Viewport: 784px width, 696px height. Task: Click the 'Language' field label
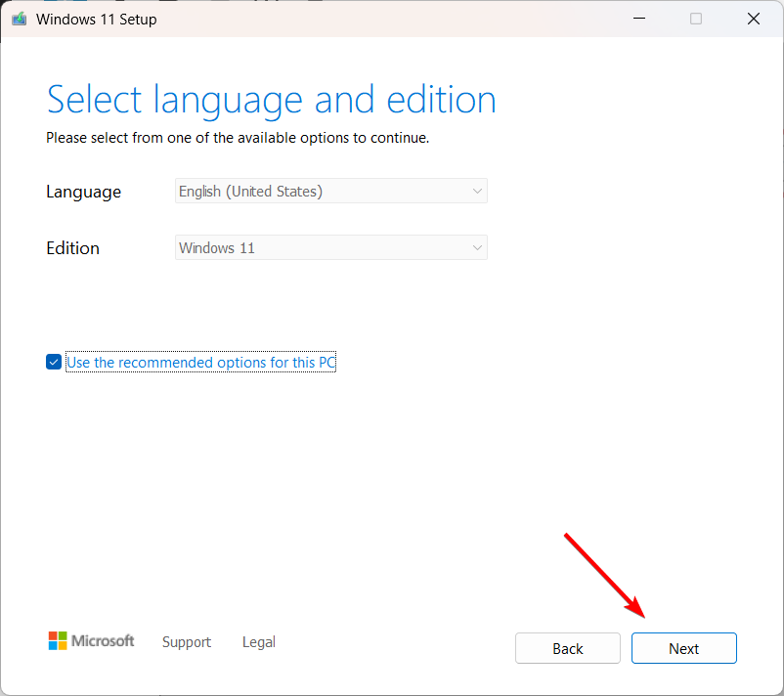click(83, 192)
